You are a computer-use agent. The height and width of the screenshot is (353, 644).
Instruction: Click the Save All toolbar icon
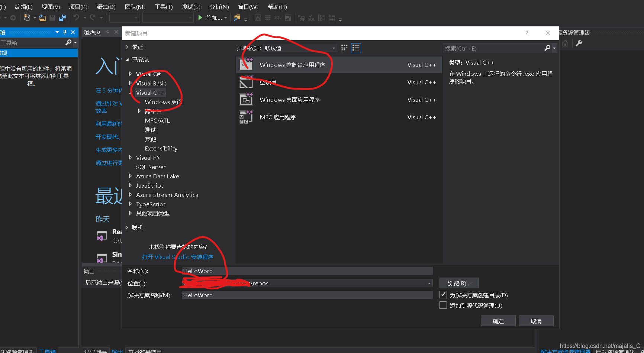pos(62,17)
